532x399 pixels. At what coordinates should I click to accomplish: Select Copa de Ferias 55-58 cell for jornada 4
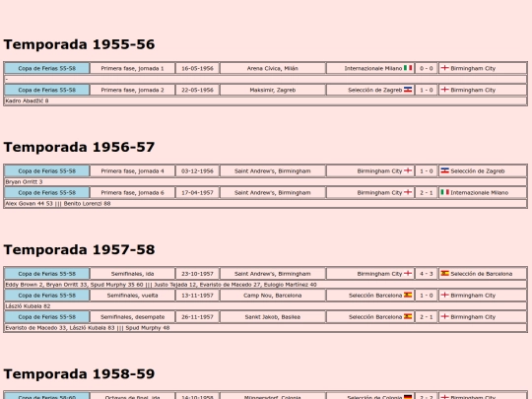coord(47,171)
